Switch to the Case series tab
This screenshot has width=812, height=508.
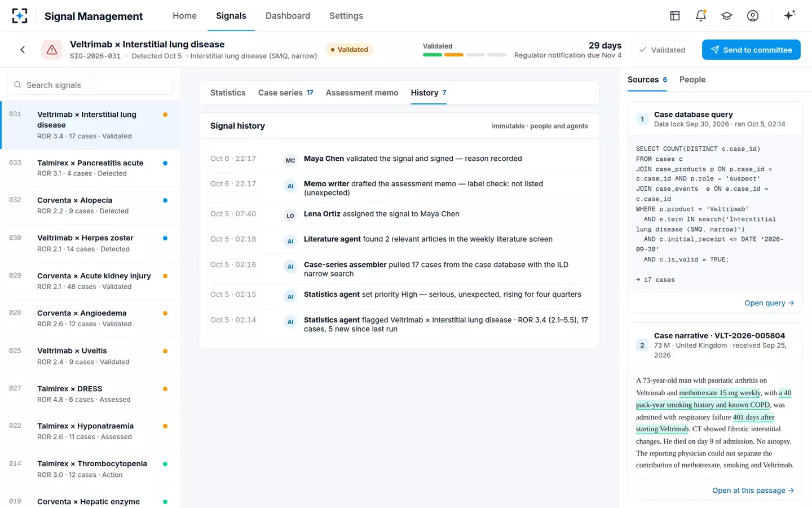pyautogui.click(x=285, y=93)
